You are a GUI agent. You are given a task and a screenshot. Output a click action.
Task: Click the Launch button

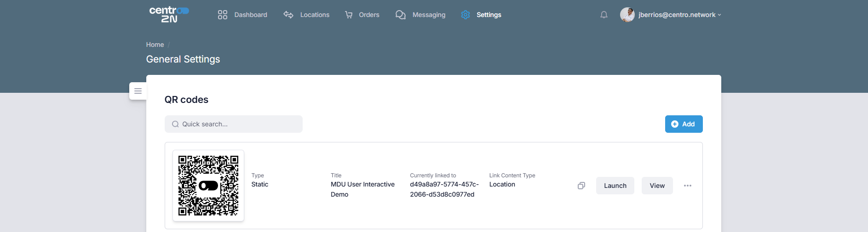coord(615,186)
